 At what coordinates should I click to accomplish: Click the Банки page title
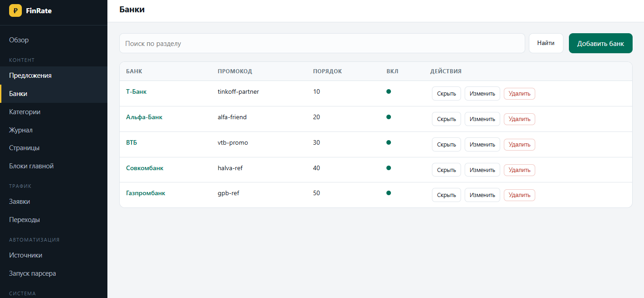tap(132, 9)
